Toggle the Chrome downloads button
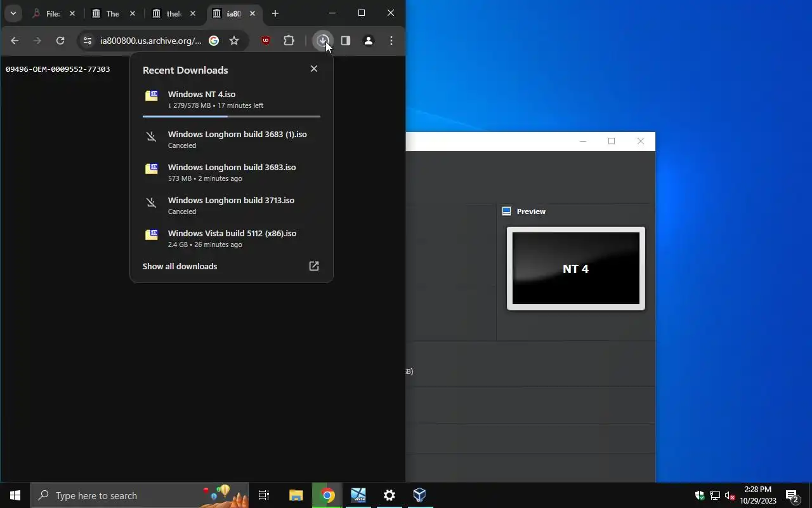The width and height of the screenshot is (812, 508). tap(323, 41)
